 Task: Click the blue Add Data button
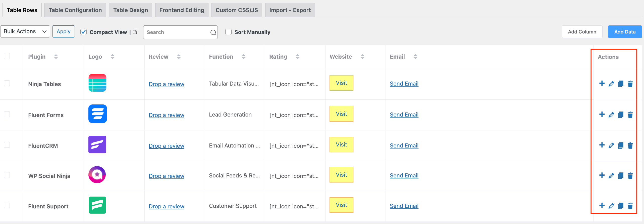(625, 32)
